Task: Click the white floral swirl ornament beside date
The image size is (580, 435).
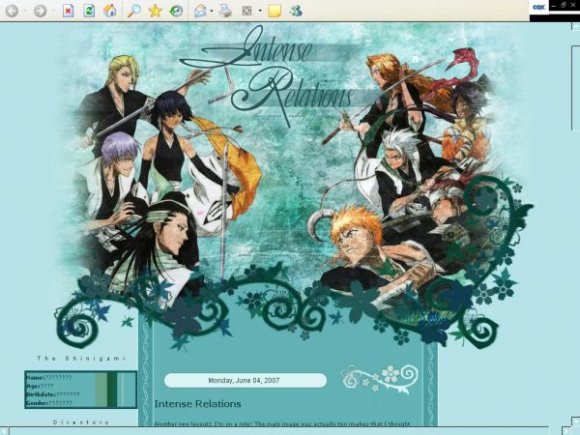Action: point(380,379)
